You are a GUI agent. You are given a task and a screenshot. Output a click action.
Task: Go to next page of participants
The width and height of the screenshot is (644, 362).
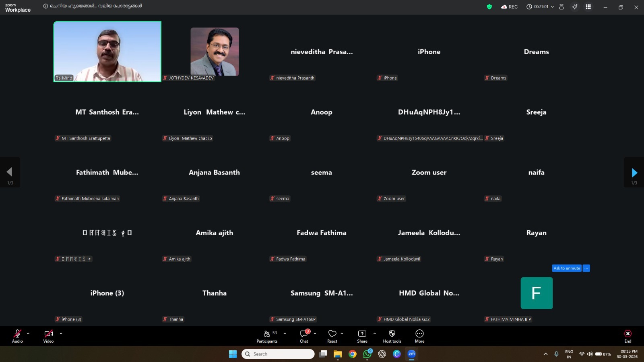[634, 173]
